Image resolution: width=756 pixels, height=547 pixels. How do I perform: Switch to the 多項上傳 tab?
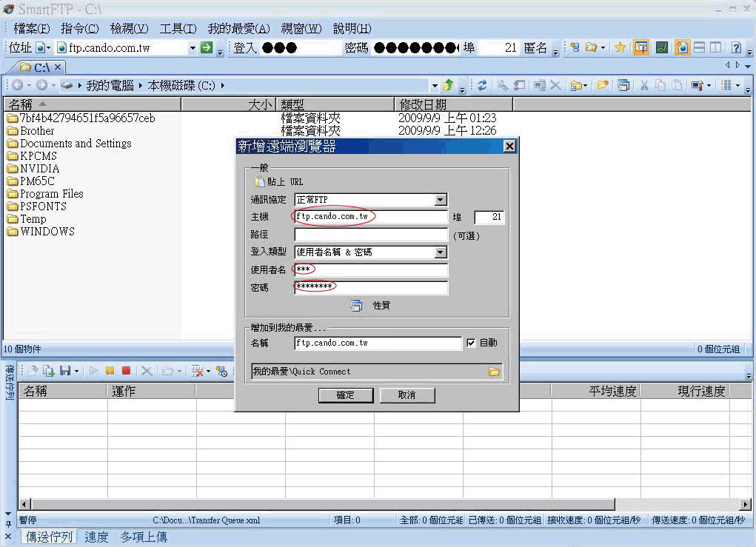pyautogui.click(x=144, y=537)
